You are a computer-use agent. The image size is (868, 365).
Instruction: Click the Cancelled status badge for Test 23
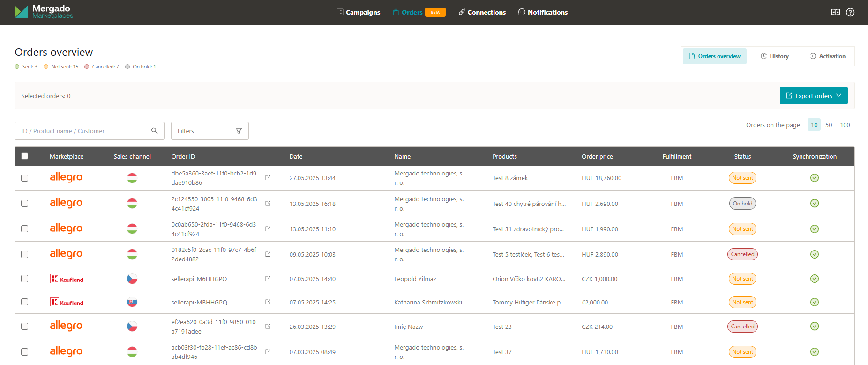742,327
